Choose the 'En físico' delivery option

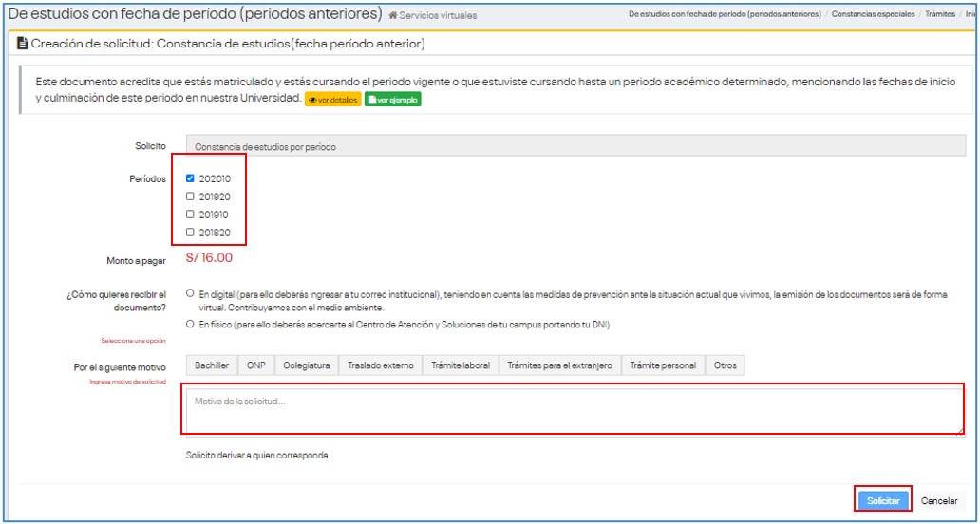(x=191, y=324)
